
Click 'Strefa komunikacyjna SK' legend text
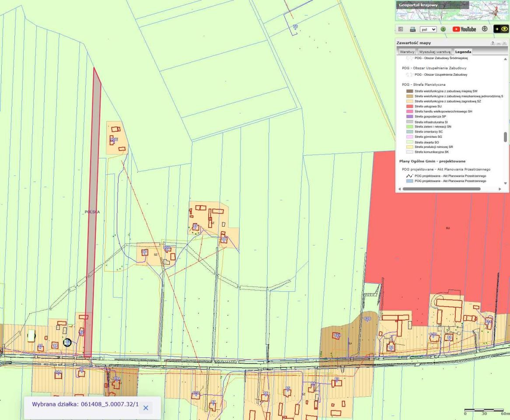(x=431, y=152)
